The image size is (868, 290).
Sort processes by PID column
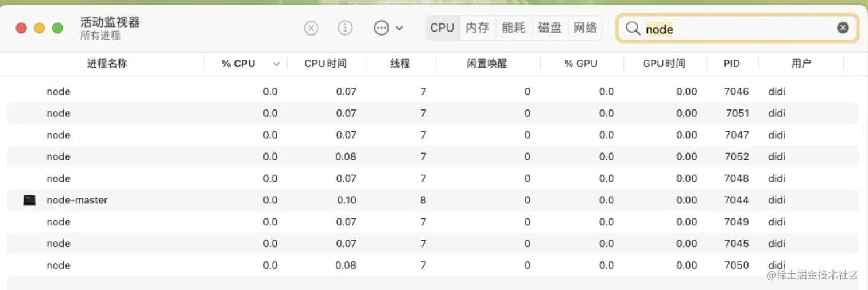point(731,64)
